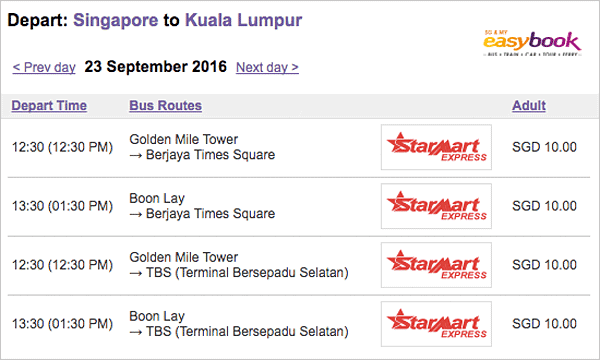
Task: Click Golden Mile Tower to Berjaya Times Square route
Action: pyautogui.click(x=202, y=147)
